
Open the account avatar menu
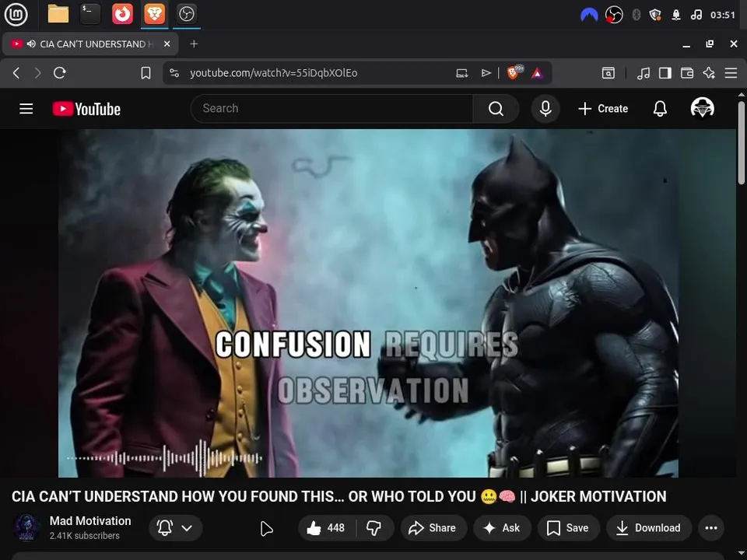[702, 107]
